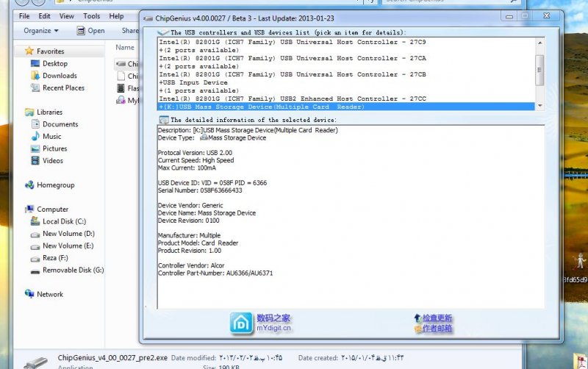
Task: Select the Documents library
Action: 60,124
